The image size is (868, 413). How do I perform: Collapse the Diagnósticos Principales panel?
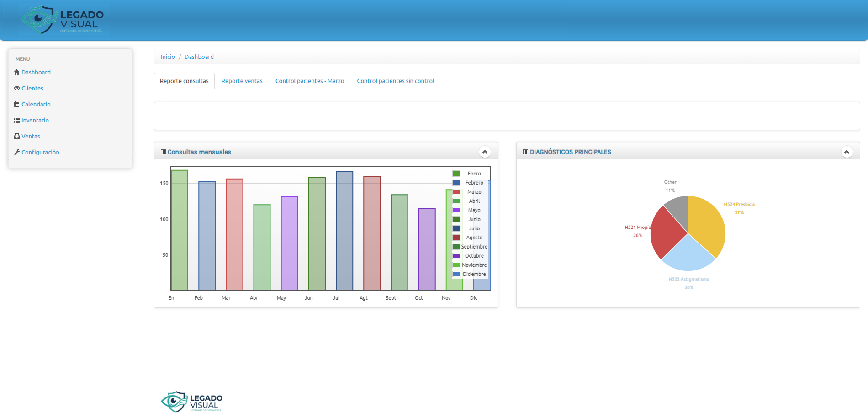click(x=847, y=152)
